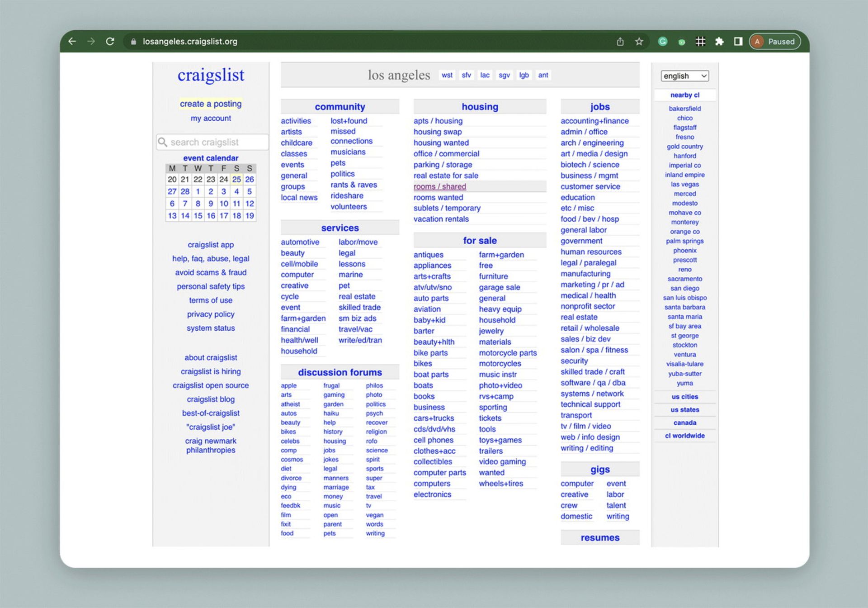Select the lgb region tab
This screenshot has height=608, width=868.
point(524,75)
